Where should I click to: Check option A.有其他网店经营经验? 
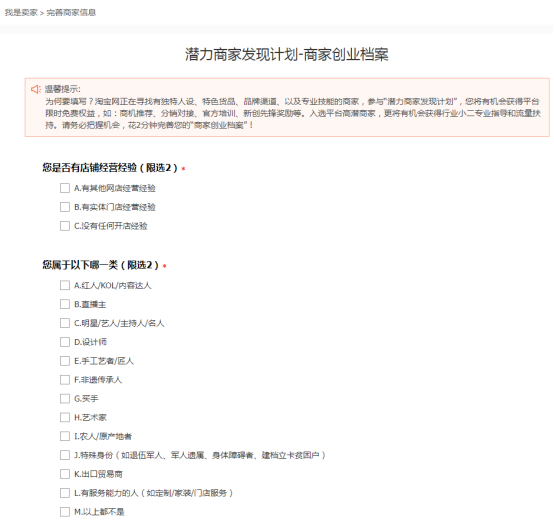coord(65,188)
